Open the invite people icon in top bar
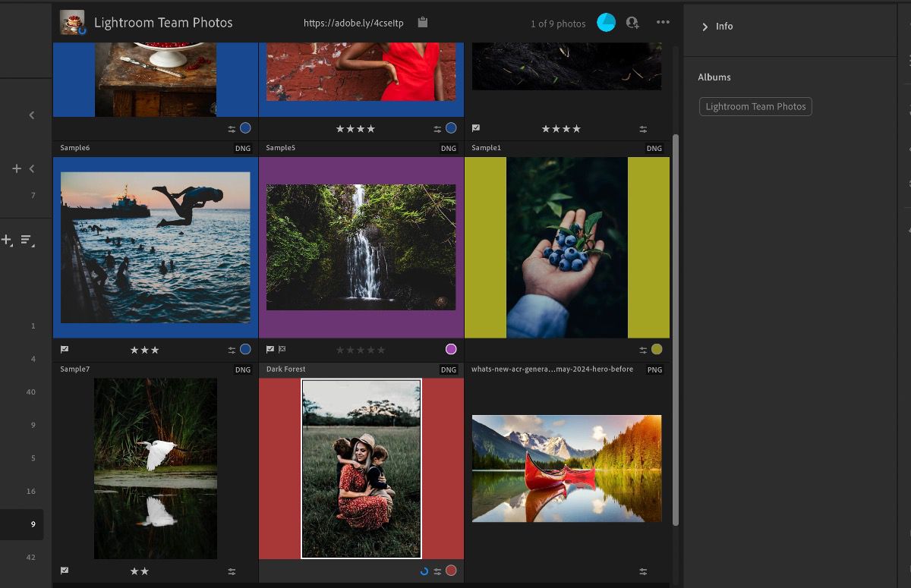The height and width of the screenshot is (588, 911). [632, 23]
